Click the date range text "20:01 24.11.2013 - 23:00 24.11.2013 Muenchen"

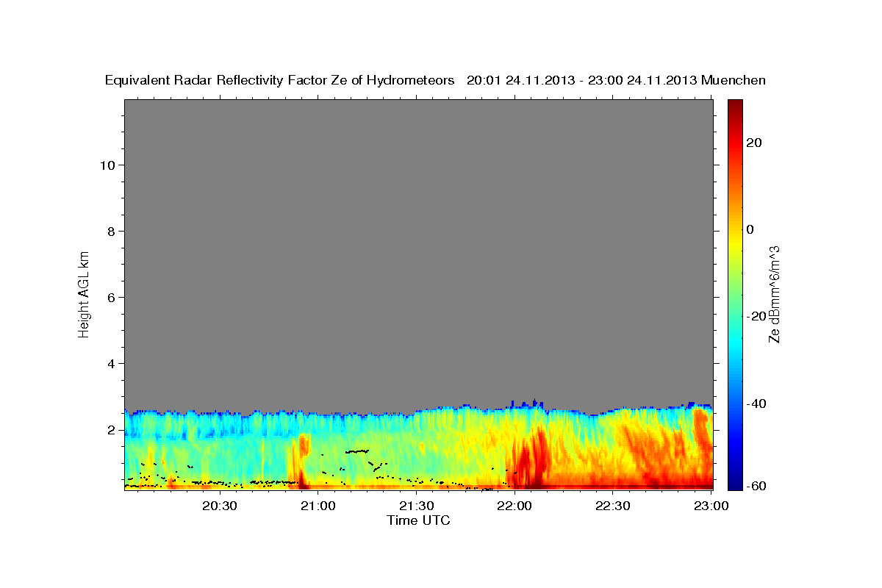(x=616, y=80)
